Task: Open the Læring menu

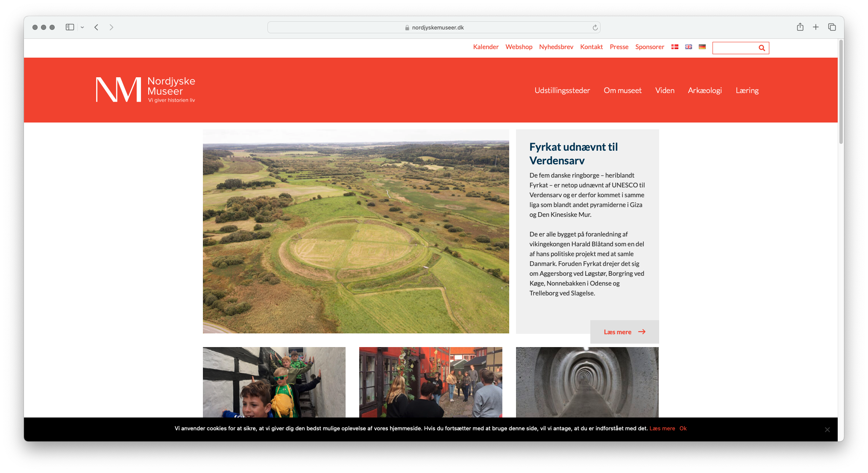Action: [x=747, y=91]
